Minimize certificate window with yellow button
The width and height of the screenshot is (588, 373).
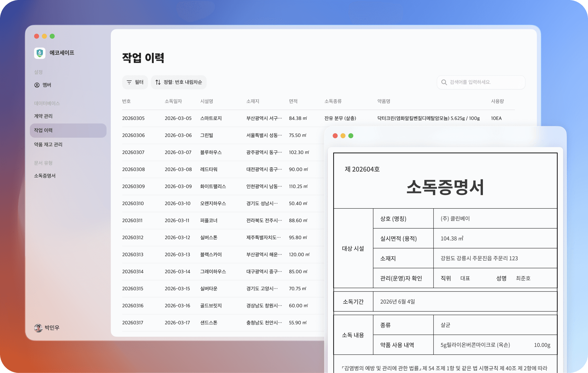(343, 136)
